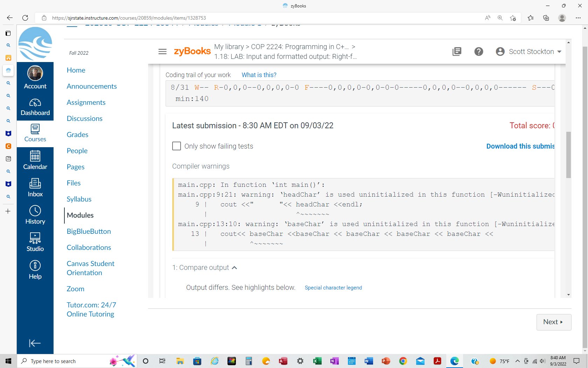The image size is (588, 368).
Task: Open the Courses tray
Action: (35, 134)
